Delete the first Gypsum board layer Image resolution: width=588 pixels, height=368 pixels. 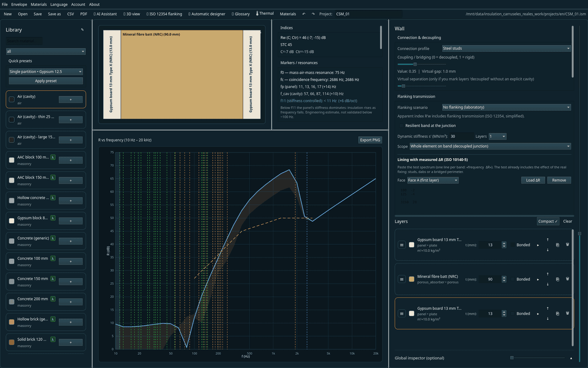[567, 245]
